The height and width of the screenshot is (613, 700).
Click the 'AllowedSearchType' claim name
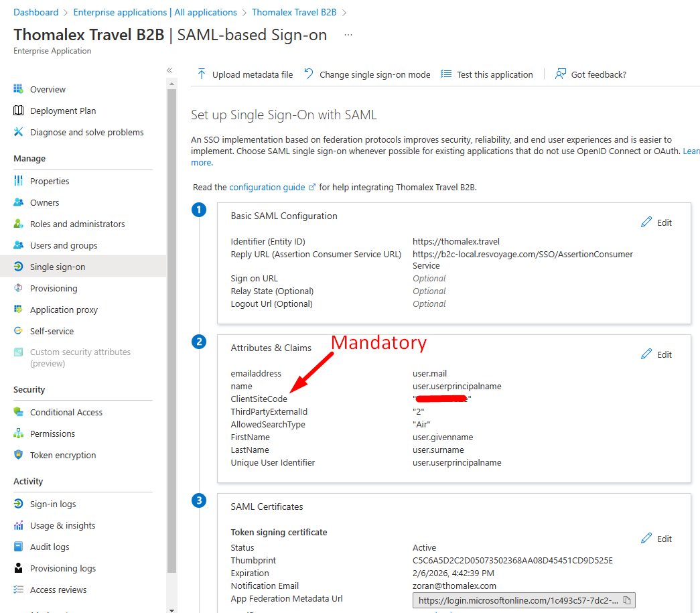[268, 425]
